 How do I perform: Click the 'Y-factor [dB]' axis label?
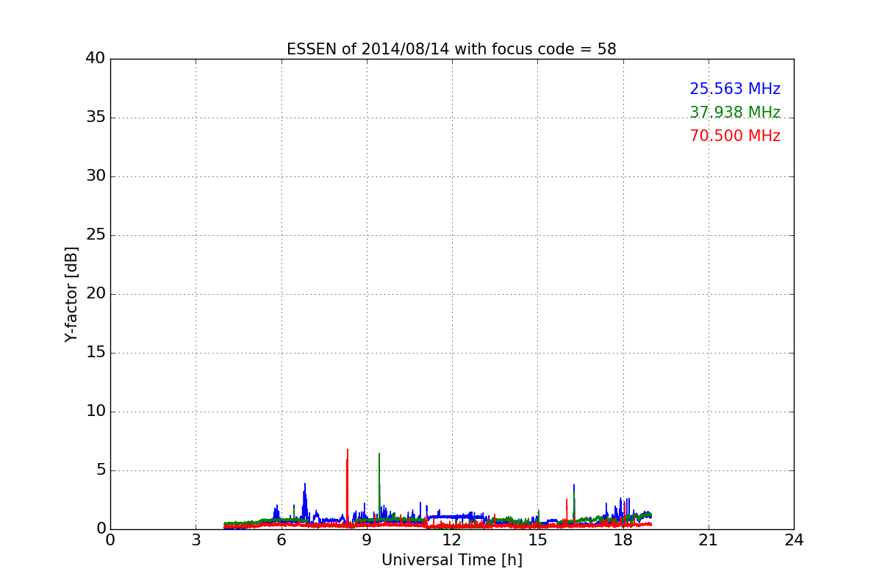pos(71,294)
